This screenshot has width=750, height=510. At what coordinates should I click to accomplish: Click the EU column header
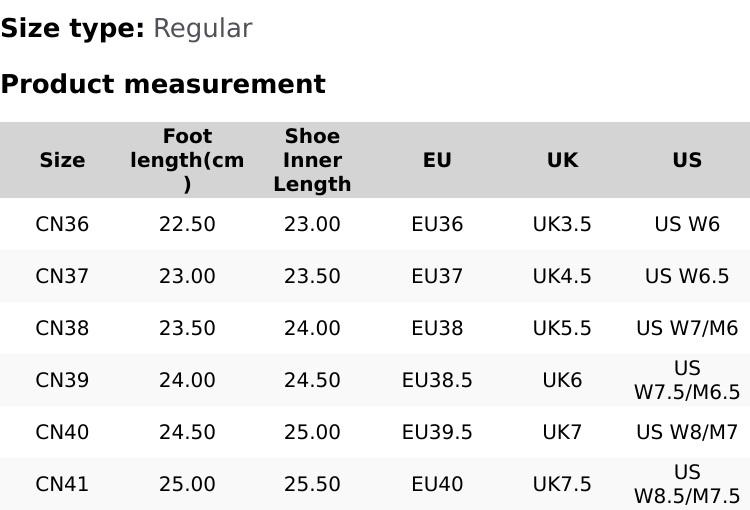click(437, 160)
